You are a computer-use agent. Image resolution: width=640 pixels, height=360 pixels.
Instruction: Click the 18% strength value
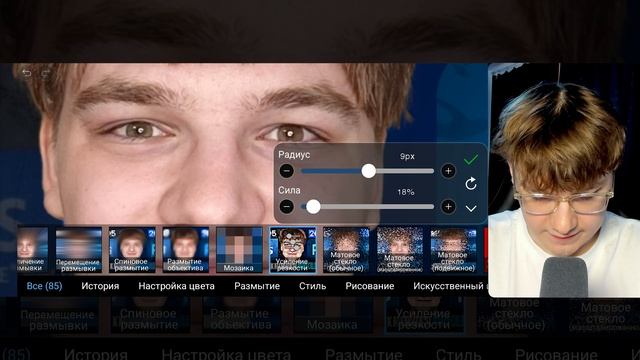(x=406, y=192)
